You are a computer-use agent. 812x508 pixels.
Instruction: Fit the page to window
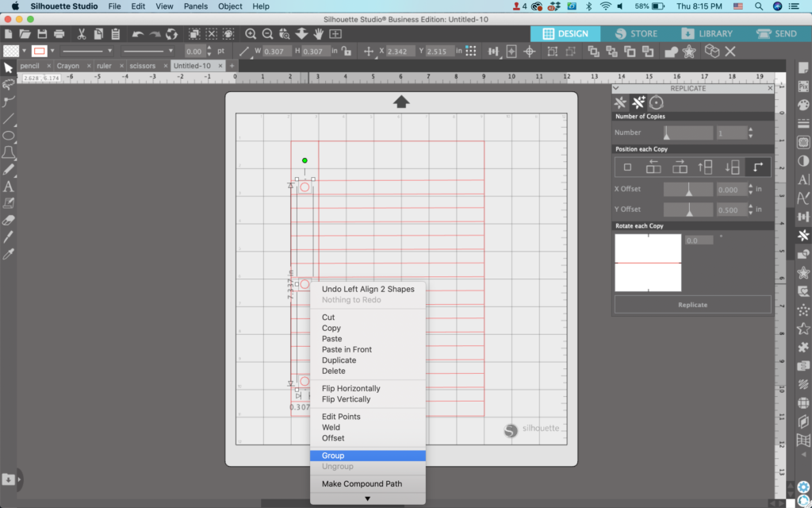click(335, 34)
